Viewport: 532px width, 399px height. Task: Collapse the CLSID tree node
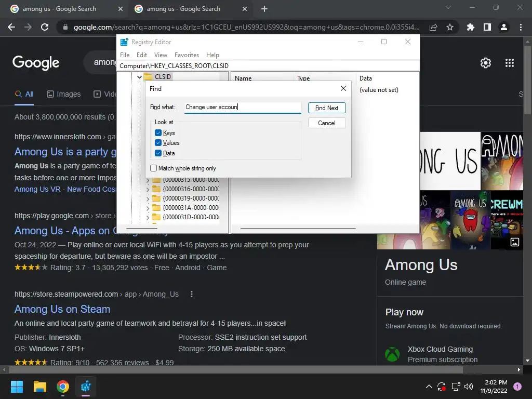[139, 77]
